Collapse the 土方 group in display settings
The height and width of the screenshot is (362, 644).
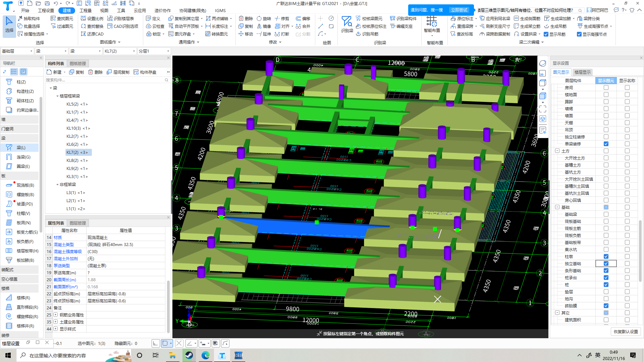557,151
